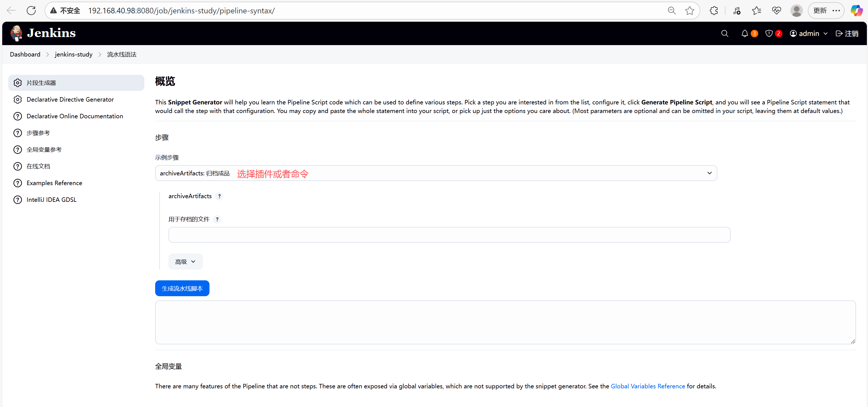Open Examples Reference sidebar item

[x=54, y=183]
